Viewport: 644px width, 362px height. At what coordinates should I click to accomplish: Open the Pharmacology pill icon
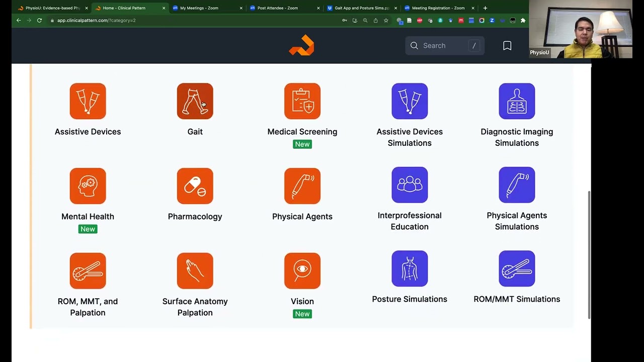[x=195, y=186]
